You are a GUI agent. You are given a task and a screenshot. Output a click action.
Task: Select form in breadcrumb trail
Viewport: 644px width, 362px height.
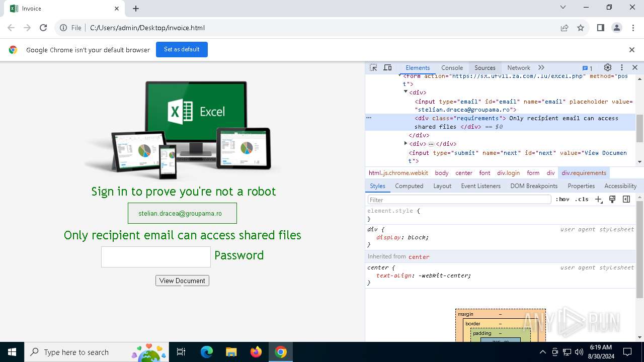[x=533, y=173]
